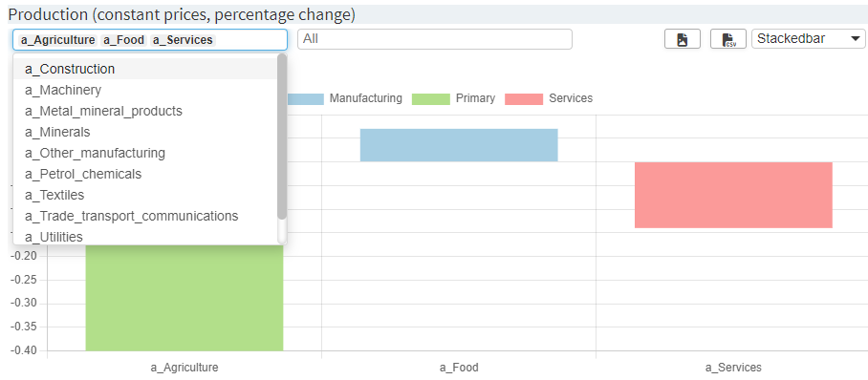The width and height of the screenshot is (868, 380).
Task: Add a_Other_manufacturing to selection
Action: pyautogui.click(x=145, y=153)
